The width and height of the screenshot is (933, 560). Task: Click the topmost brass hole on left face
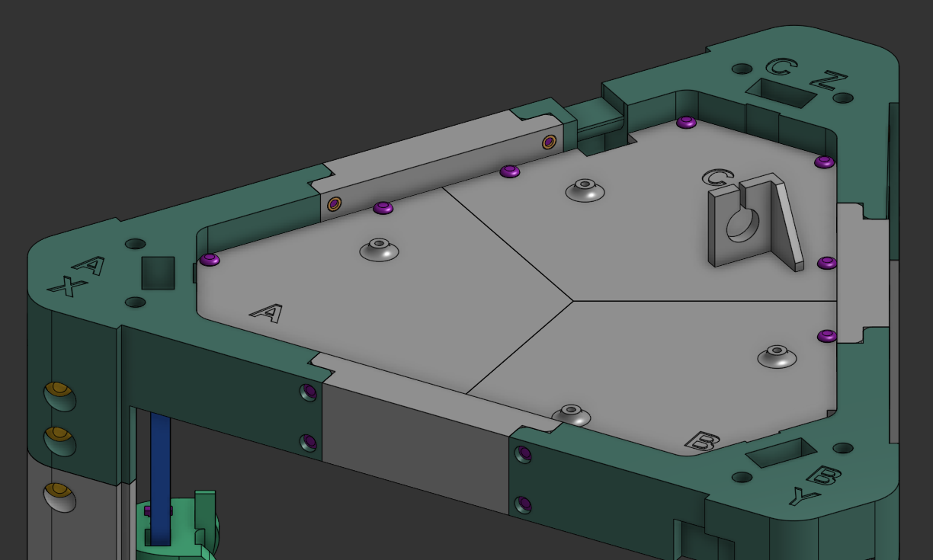[x=59, y=394]
